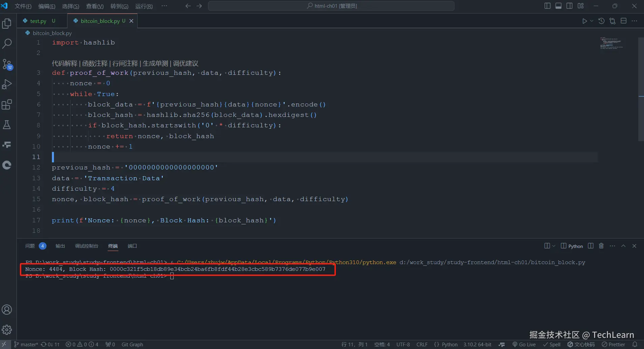Toggle Spell checker in the status bar
Viewport: 644px width, 349px height.
(552, 344)
